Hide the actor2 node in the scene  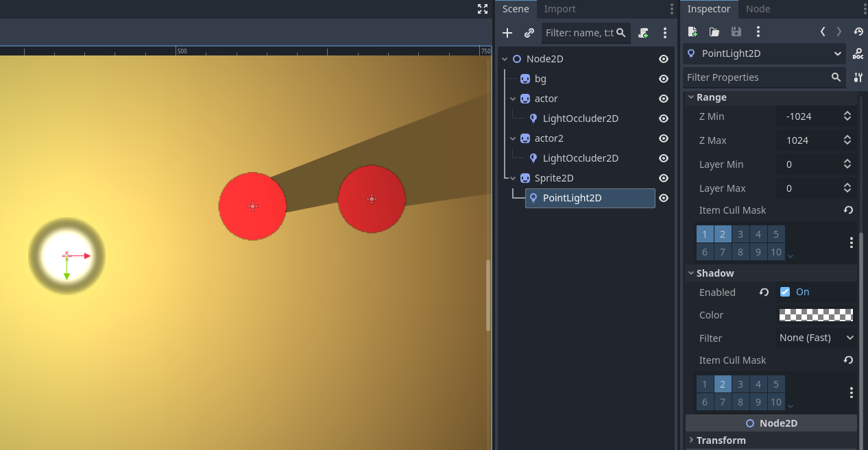663,138
